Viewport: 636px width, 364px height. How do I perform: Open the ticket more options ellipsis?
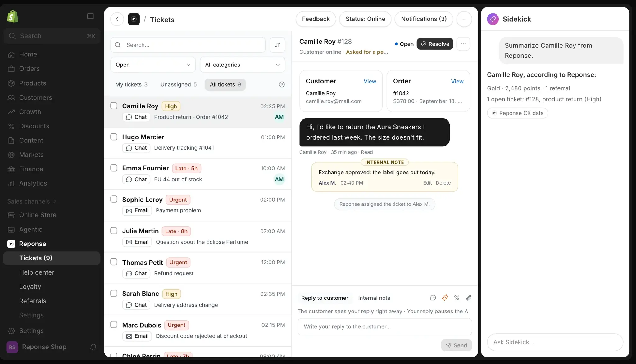(463, 44)
